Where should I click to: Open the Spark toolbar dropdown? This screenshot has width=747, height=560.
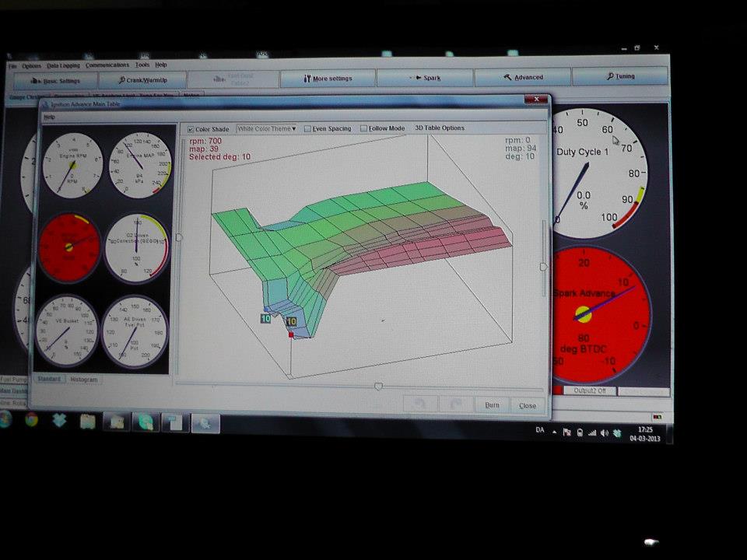tap(425, 78)
